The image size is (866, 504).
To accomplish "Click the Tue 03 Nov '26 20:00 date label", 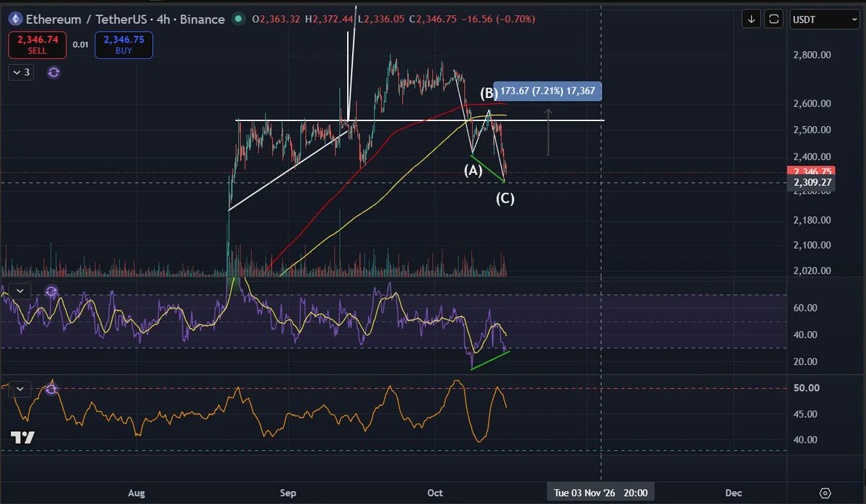I will point(600,493).
